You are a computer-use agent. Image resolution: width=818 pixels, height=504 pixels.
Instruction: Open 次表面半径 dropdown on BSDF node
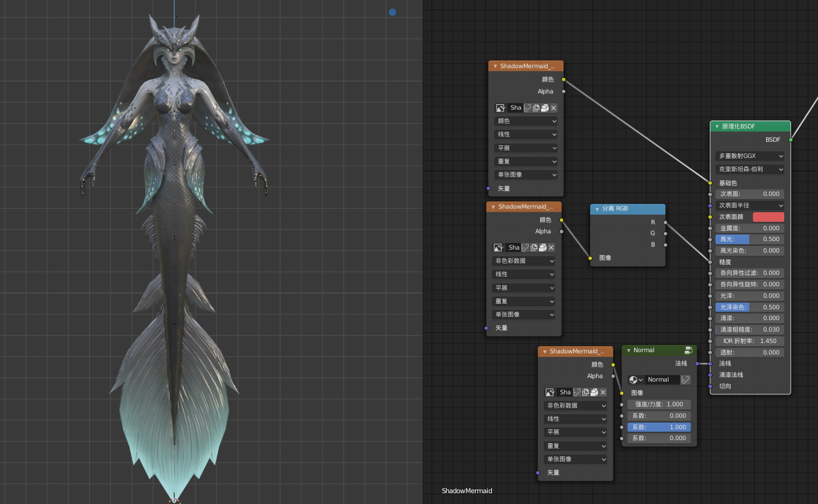(x=750, y=206)
